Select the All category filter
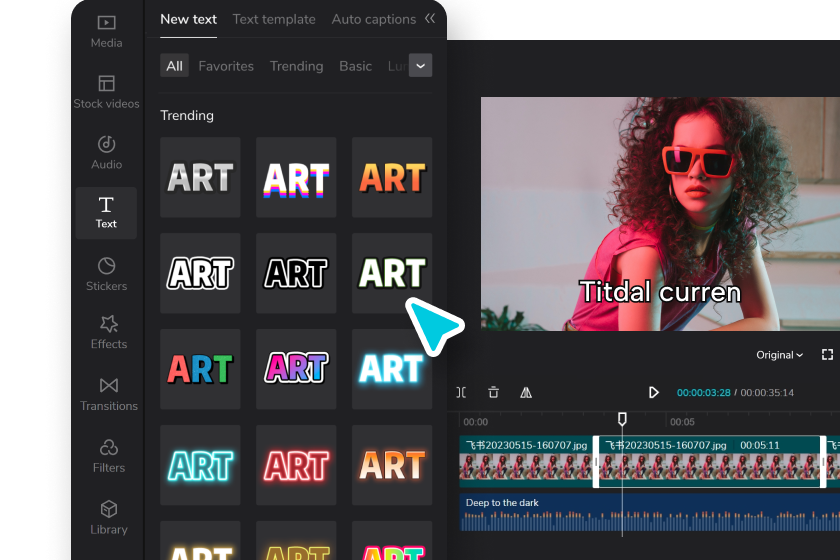This screenshot has width=840, height=560. [174, 66]
